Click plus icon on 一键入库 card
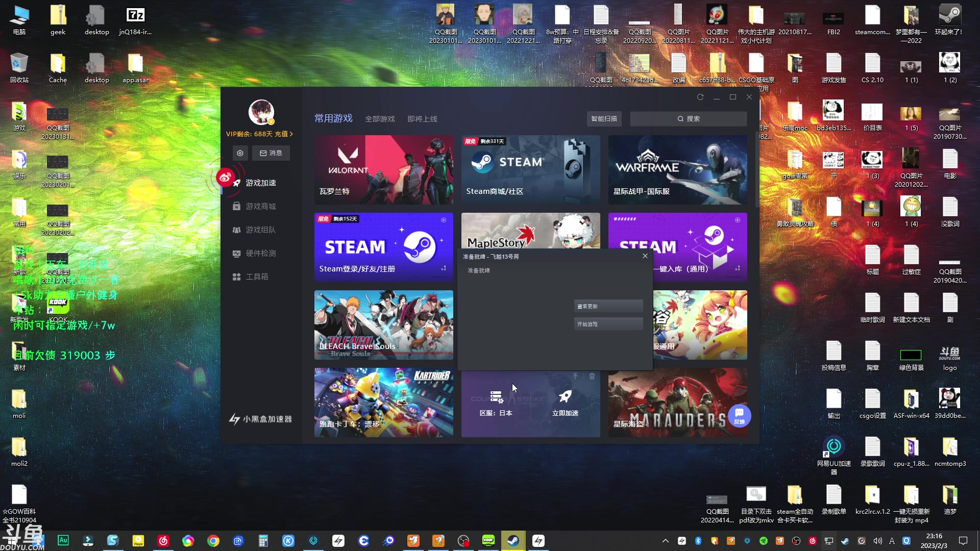The image size is (980, 551). click(738, 220)
